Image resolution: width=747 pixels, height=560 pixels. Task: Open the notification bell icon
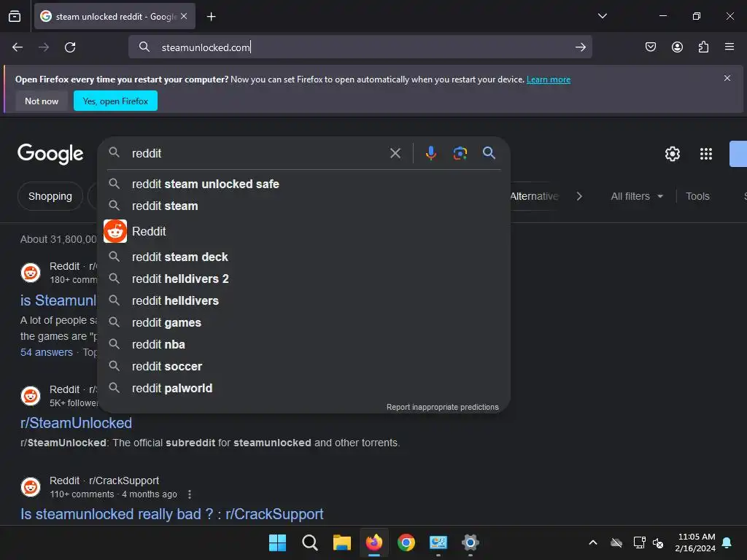click(727, 542)
